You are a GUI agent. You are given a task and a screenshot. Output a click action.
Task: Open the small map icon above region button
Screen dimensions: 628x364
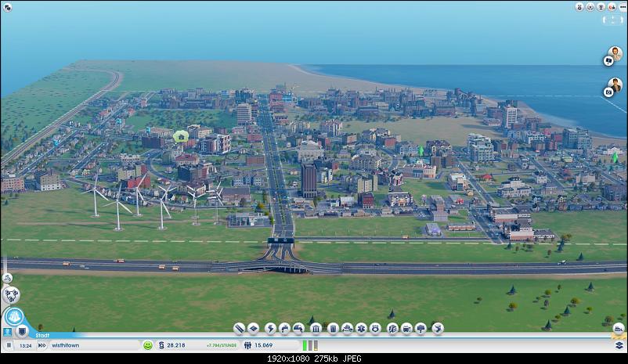[x=7, y=278]
